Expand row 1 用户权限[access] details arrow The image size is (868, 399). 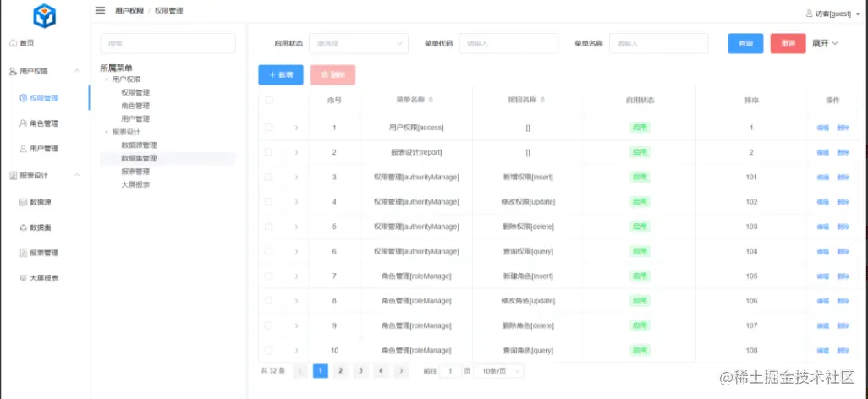(296, 128)
